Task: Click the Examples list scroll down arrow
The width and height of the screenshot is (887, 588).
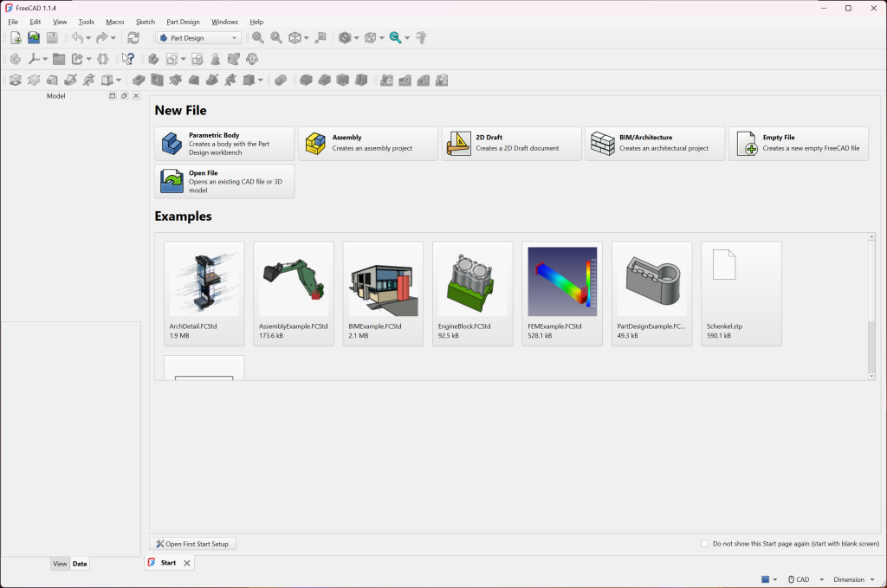Action: pyautogui.click(x=871, y=376)
